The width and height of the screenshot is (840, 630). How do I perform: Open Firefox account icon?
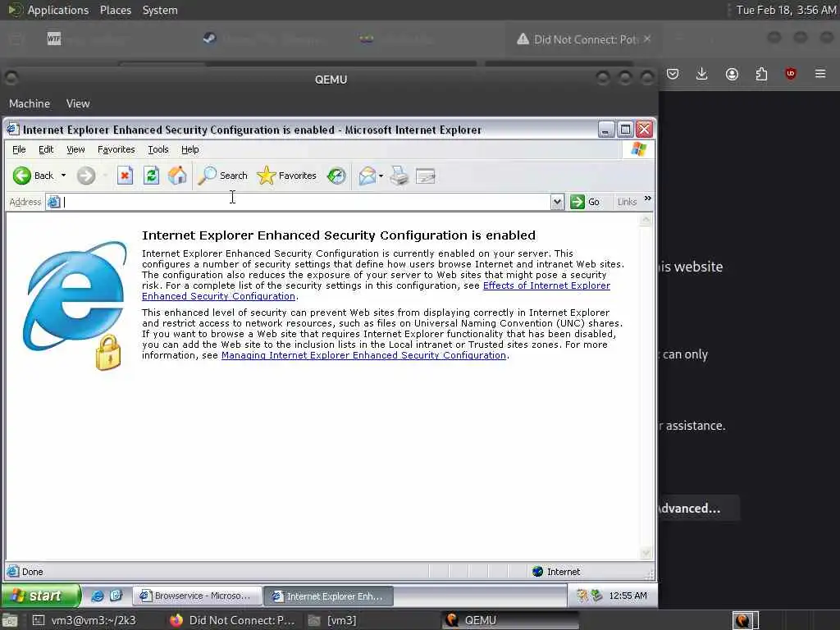click(x=732, y=74)
